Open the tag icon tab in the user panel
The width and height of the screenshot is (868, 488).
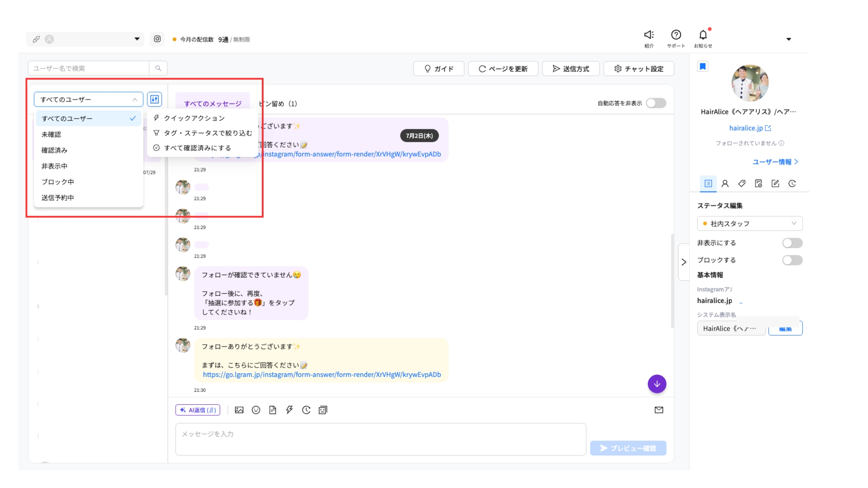742,183
